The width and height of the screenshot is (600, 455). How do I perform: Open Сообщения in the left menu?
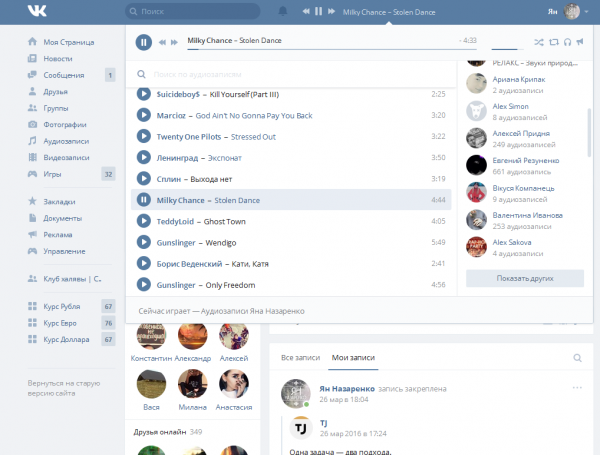(x=63, y=75)
